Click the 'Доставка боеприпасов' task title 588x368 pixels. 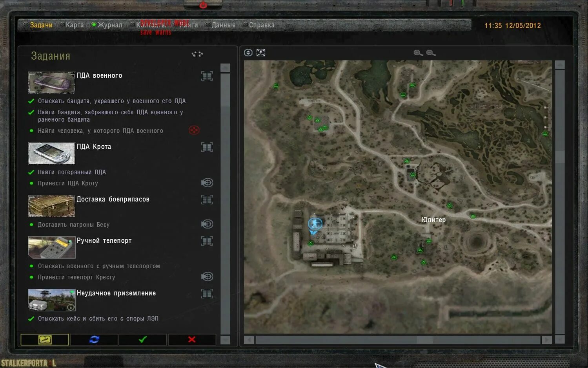(113, 200)
